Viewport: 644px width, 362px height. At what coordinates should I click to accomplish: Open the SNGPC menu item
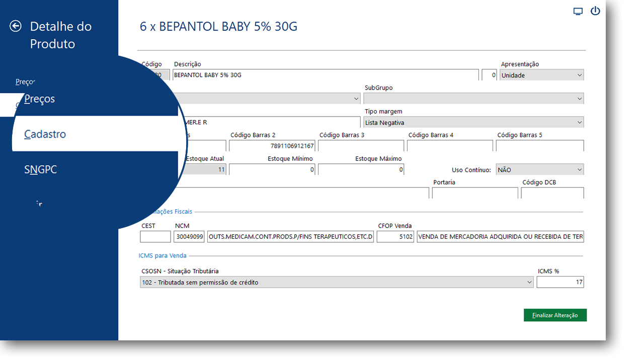[41, 169]
